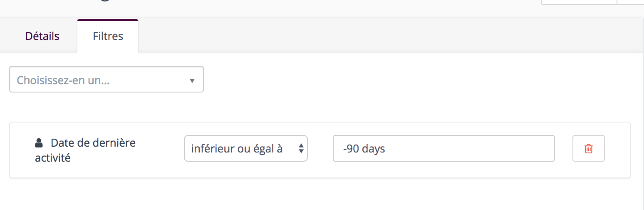Click the narrow split button at top-right edge

[x=630, y=2]
